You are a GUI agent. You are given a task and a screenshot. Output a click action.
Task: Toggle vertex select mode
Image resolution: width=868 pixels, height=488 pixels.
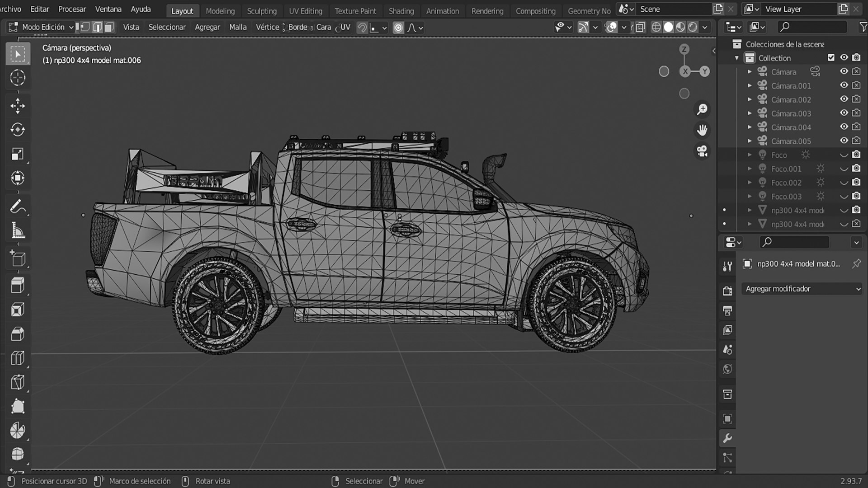85,27
